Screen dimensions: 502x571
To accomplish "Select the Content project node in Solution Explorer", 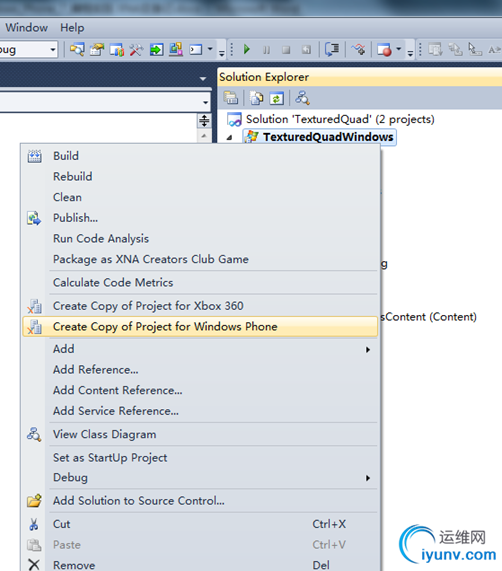I will (x=429, y=317).
